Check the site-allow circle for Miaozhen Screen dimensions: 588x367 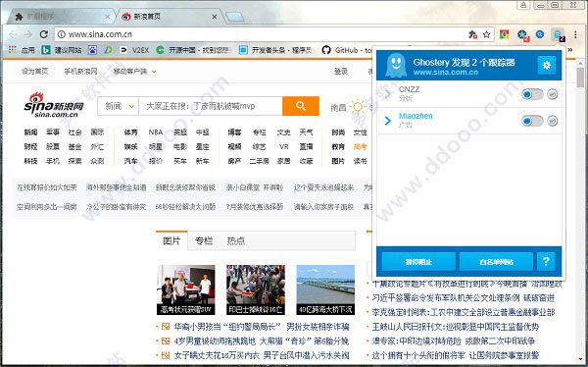click(553, 121)
